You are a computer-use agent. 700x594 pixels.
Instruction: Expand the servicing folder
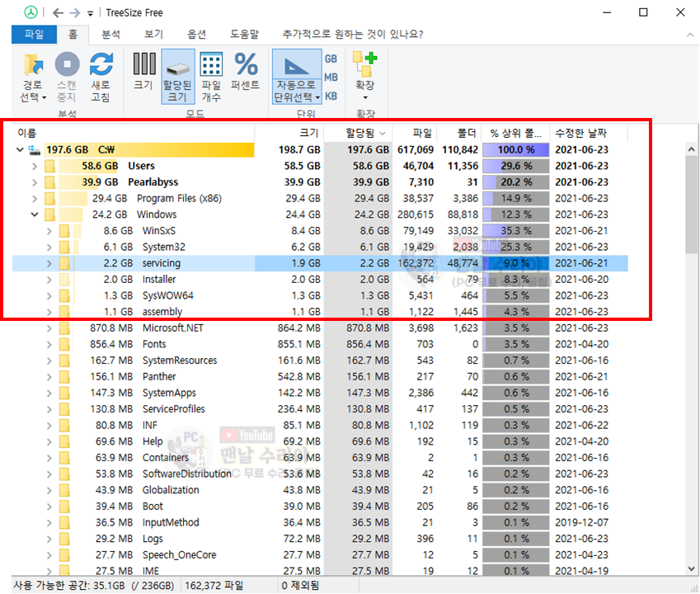(x=49, y=263)
